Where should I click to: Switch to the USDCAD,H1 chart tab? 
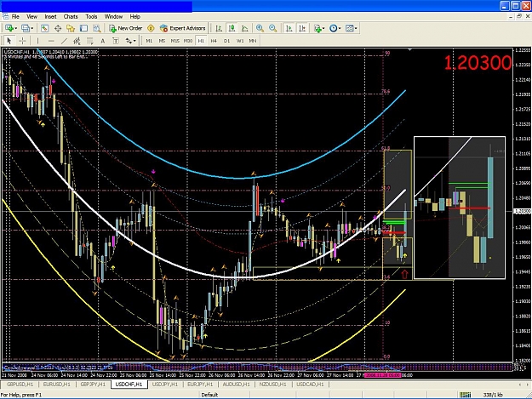(310, 385)
